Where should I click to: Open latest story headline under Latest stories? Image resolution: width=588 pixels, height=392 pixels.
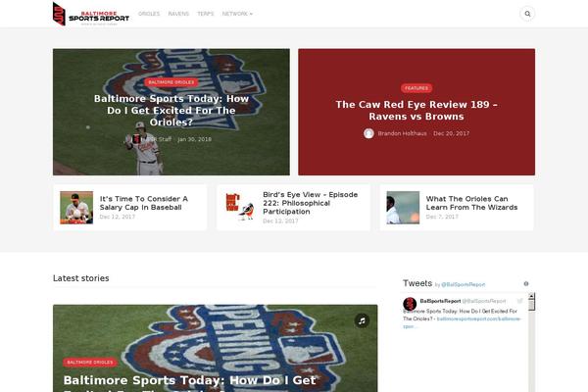pyautogui.click(x=189, y=383)
